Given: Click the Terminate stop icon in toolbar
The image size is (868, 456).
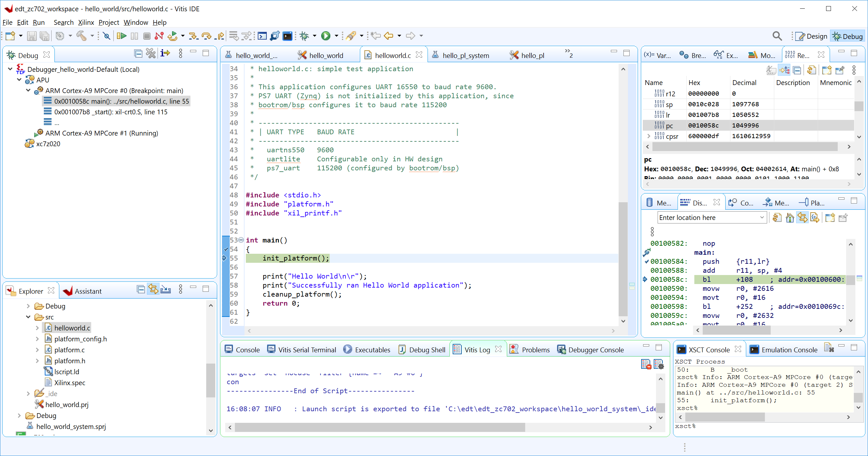Looking at the screenshot, I should [147, 36].
